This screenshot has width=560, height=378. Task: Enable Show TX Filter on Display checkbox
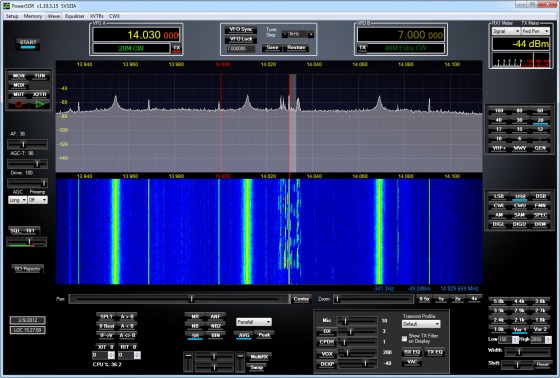pos(404,338)
